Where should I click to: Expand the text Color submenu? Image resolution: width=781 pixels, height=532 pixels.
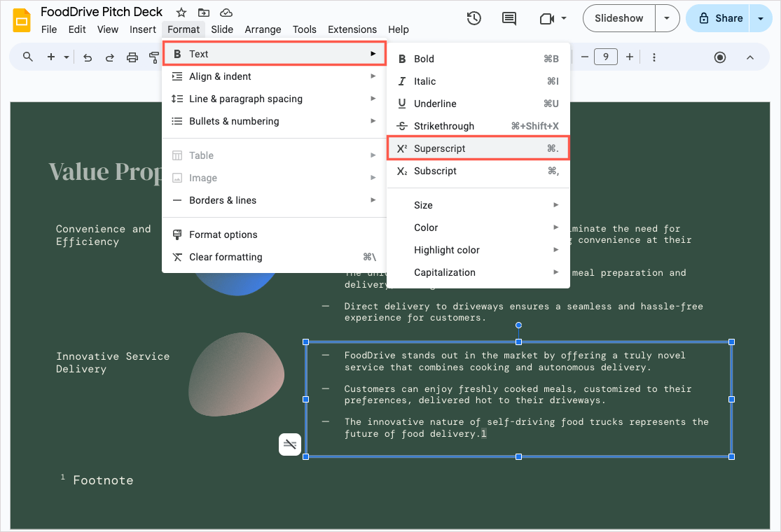pyautogui.click(x=478, y=227)
